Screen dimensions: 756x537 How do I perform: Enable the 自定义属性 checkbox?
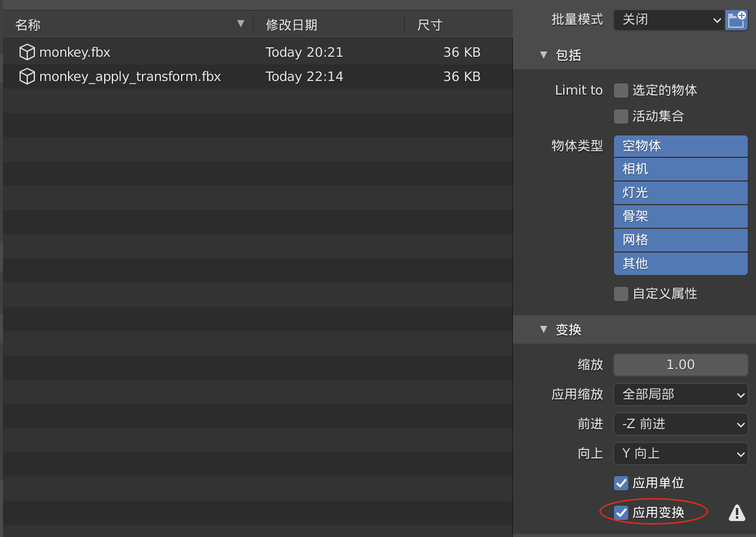coord(621,294)
